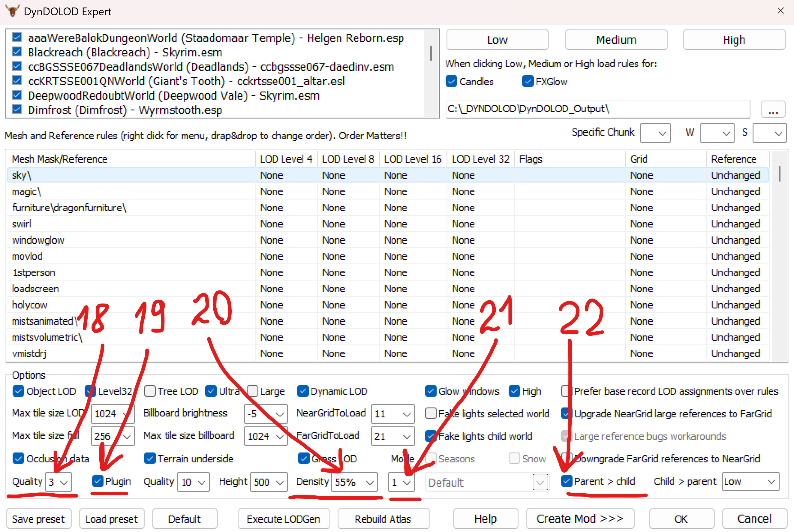Click the High preset button
The height and width of the screenshot is (532, 794).
[x=734, y=40]
